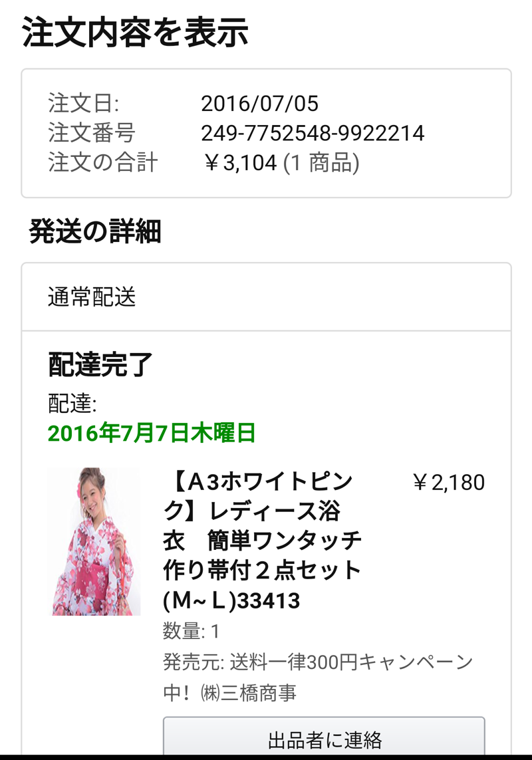The height and width of the screenshot is (760, 532).
Task: Open the レディース浴衣 product title link
Action: coord(263,541)
